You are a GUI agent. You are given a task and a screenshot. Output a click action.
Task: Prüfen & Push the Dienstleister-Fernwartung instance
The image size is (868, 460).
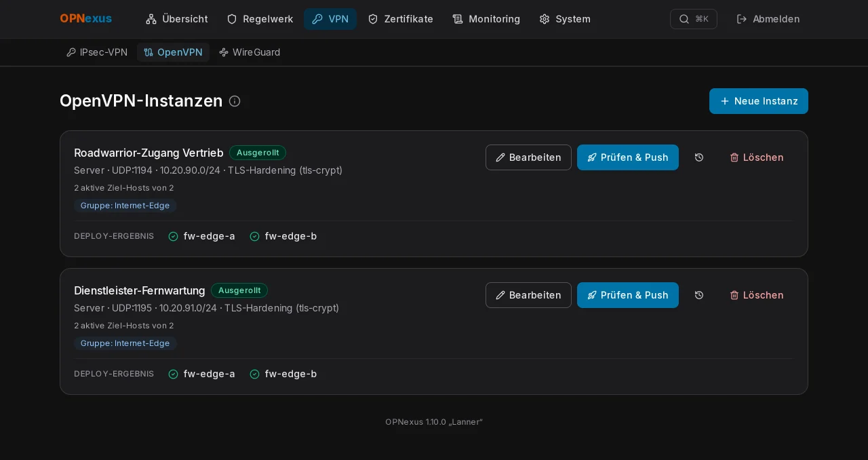click(628, 295)
